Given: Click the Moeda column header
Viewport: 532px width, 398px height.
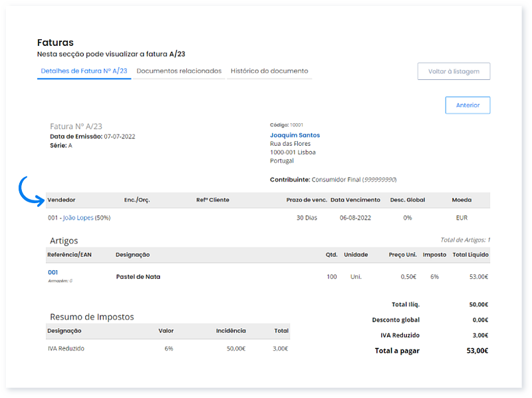Looking at the screenshot, I should [x=462, y=200].
